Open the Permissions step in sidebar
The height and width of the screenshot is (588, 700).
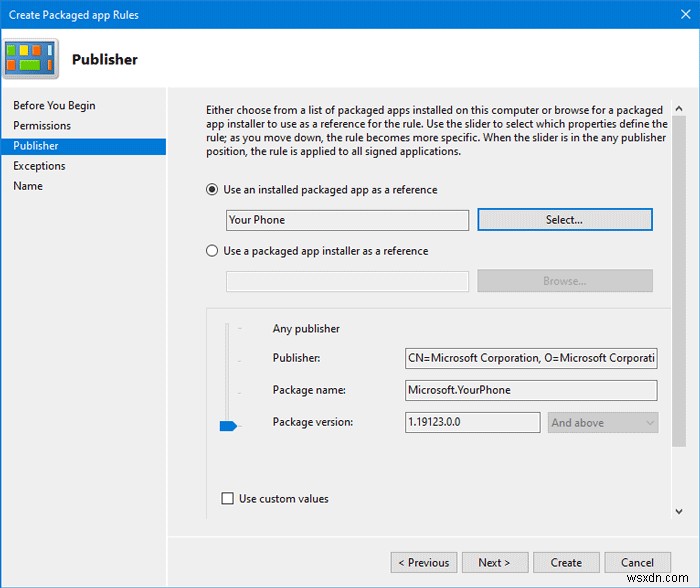[42, 125]
